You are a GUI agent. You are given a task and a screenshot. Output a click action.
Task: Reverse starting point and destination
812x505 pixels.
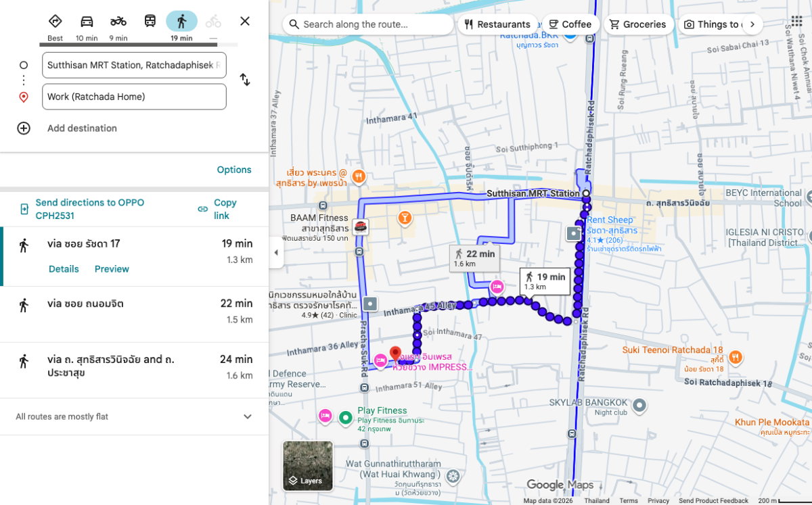point(245,80)
